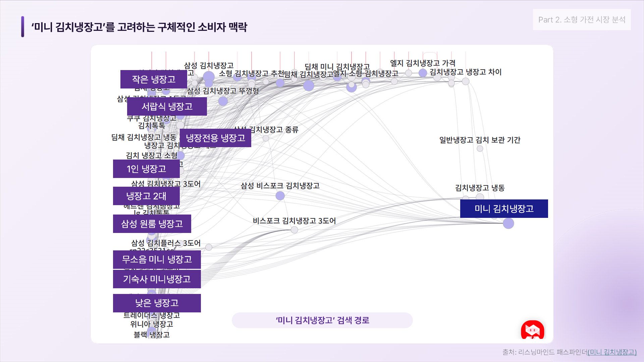The width and height of the screenshot is (644, 362).
Task: Select the 무소음 미니 냉장고 purple label
Action: tap(157, 259)
